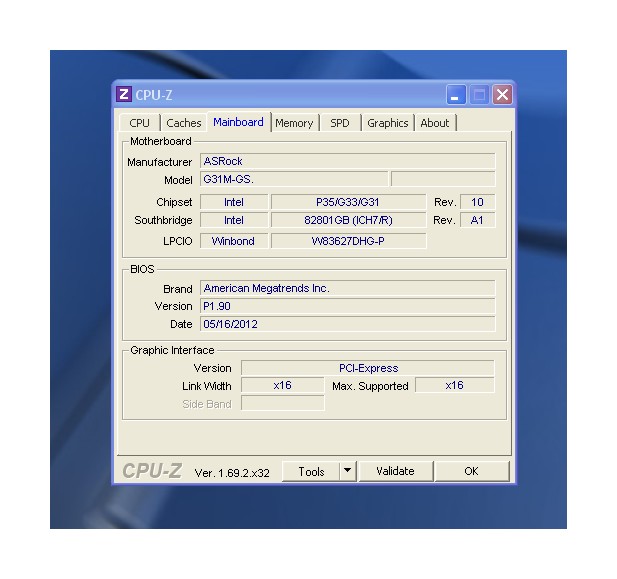The width and height of the screenshot is (617, 579).
Task: Go to the Memory tab
Action: [x=294, y=123]
